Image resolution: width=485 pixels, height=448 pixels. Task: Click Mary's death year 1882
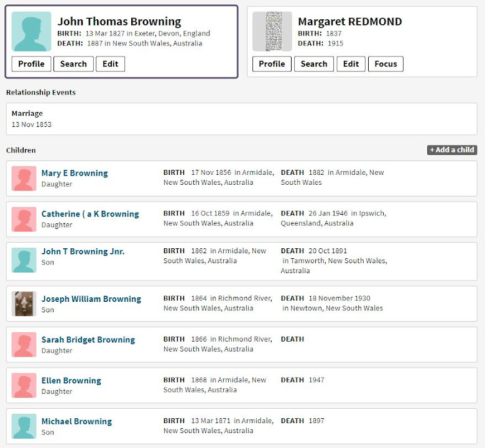pyautogui.click(x=316, y=172)
